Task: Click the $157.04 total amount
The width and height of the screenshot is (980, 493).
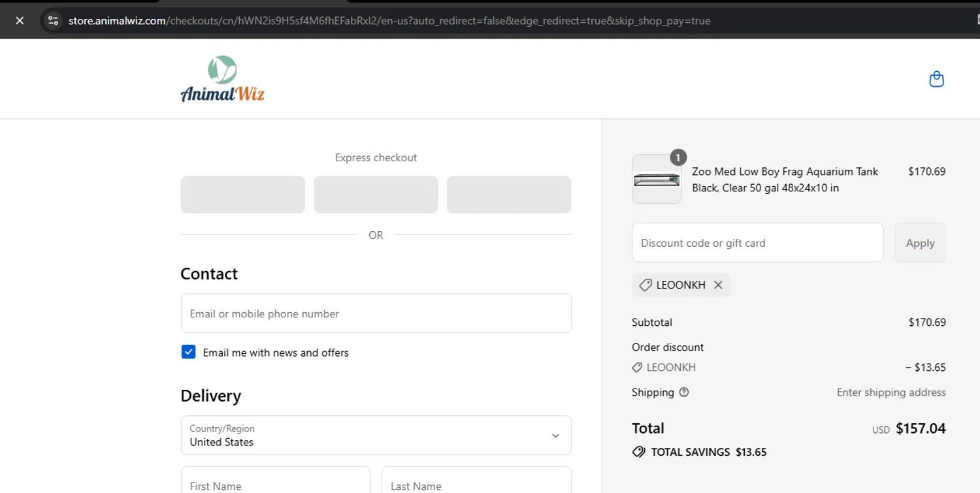Action: pyautogui.click(x=921, y=428)
